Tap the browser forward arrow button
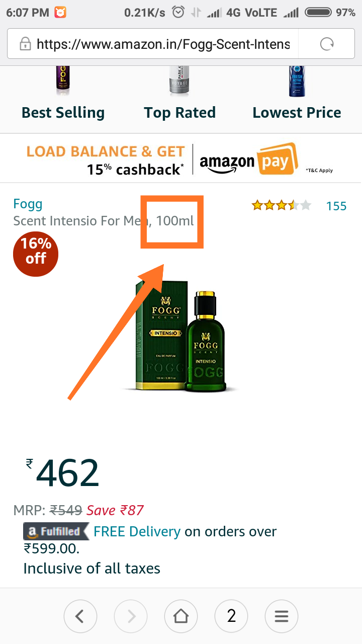The width and height of the screenshot is (362, 644). (x=130, y=616)
